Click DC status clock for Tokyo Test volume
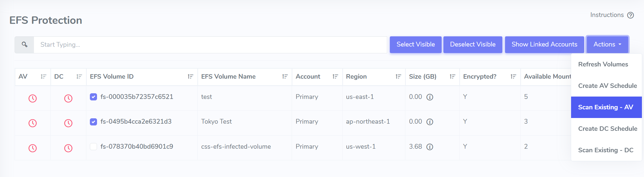Screen dimensions: 644x177 click(68, 123)
